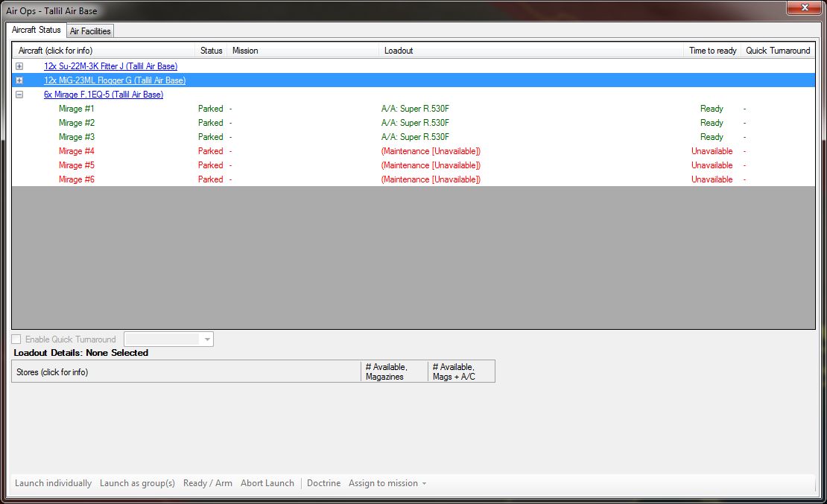Click Abort Launch button
The height and width of the screenshot is (504, 827).
[x=267, y=483]
